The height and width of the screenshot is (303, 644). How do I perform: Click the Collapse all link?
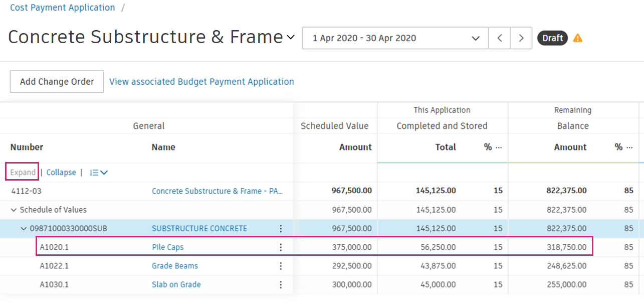tap(61, 173)
